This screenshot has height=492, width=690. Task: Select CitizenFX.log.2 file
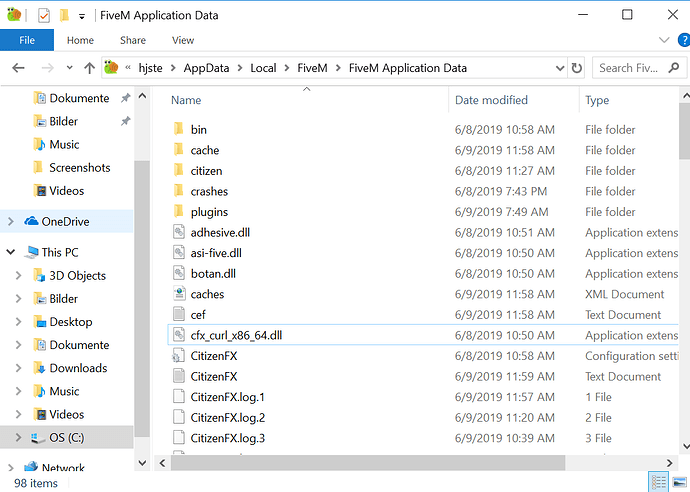click(x=228, y=418)
